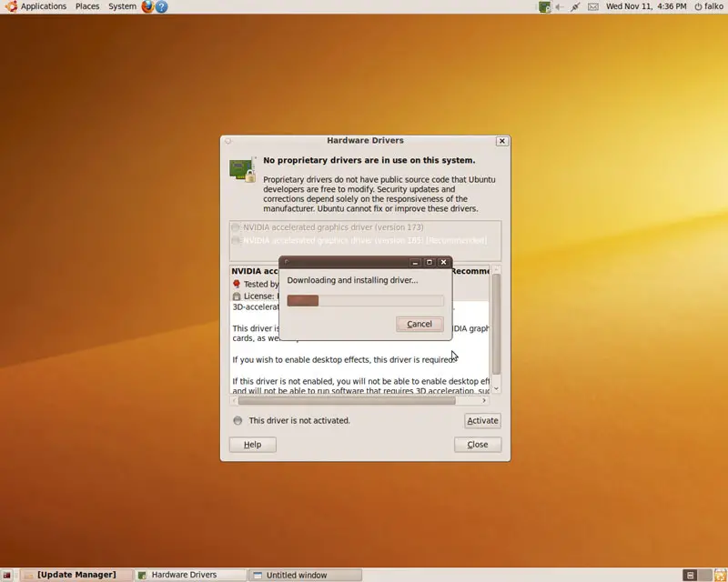
Task: Click the License lock icon
Action: click(x=237, y=296)
